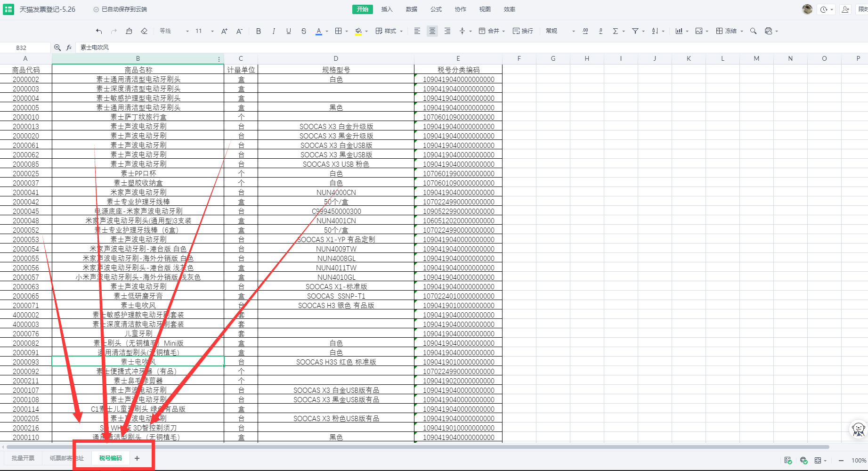Open the font size 11 dropdown
Image resolution: width=868 pixels, height=471 pixels.
click(204, 31)
